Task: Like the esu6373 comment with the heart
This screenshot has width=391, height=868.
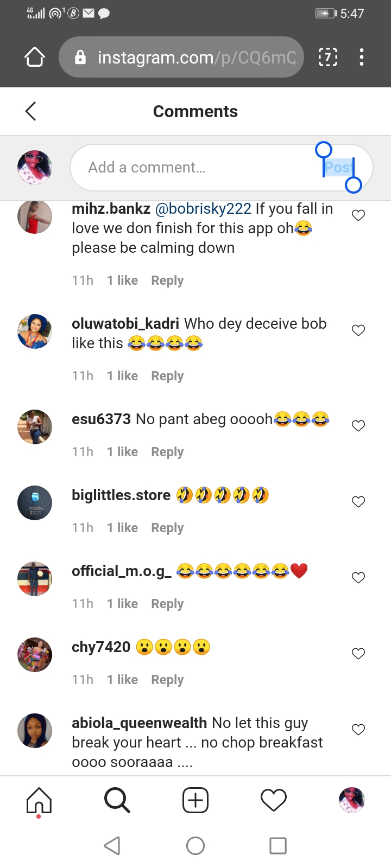Action: (358, 426)
